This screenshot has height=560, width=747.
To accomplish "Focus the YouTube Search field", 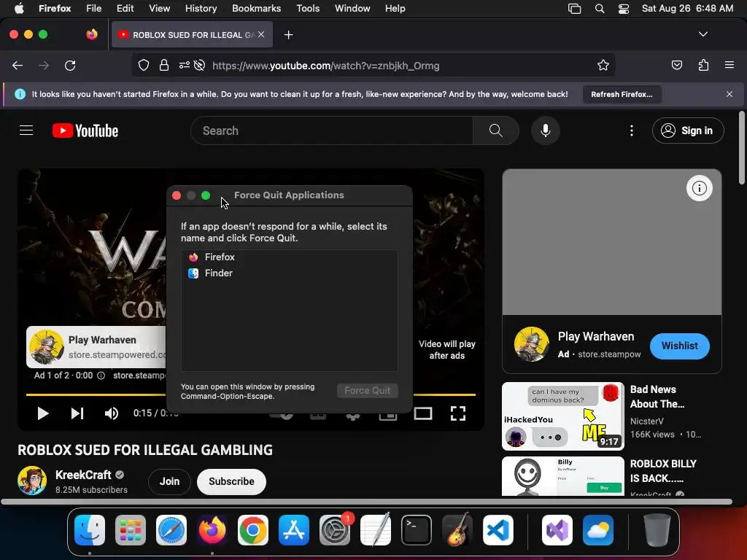I will tap(332, 131).
